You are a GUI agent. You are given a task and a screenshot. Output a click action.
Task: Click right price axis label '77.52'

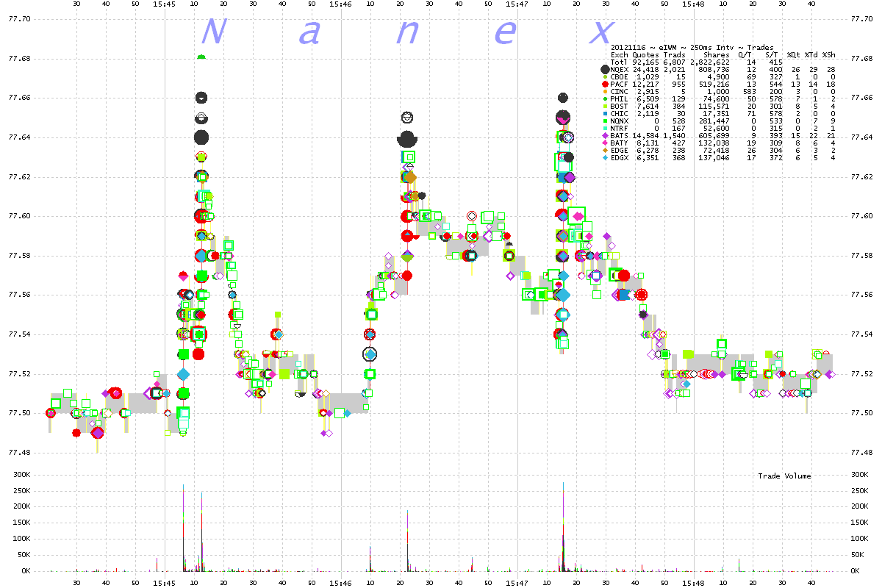coord(862,373)
